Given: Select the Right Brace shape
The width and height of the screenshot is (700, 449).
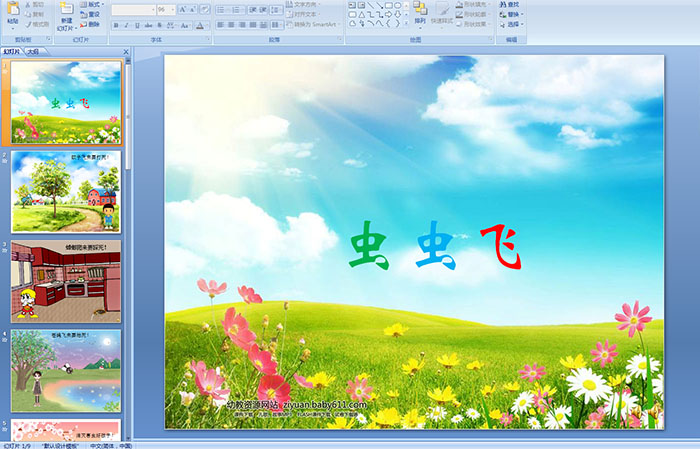Looking at the screenshot, I should pyautogui.click(x=397, y=24).
